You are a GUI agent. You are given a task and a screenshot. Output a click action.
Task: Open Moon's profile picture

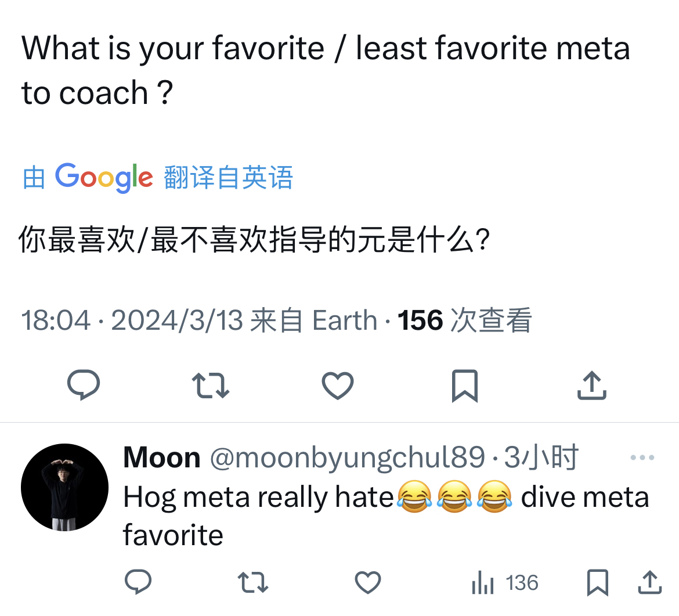tap(64, 488)
